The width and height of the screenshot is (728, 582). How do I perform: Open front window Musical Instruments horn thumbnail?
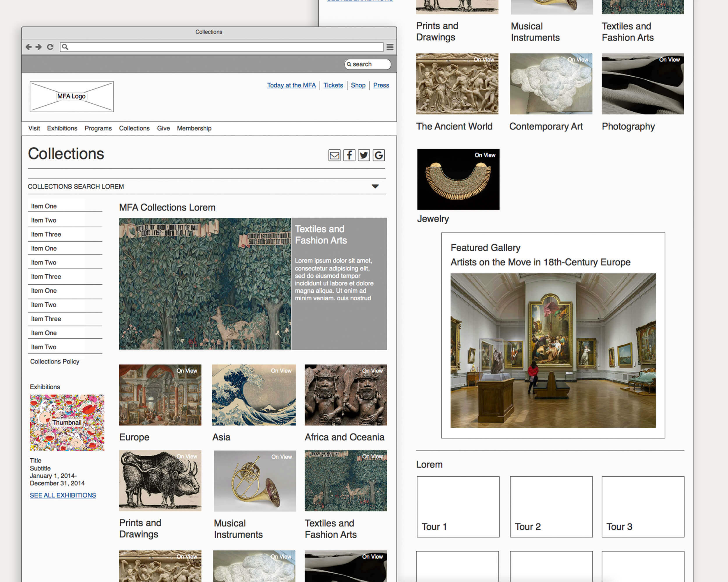point(255,481)
